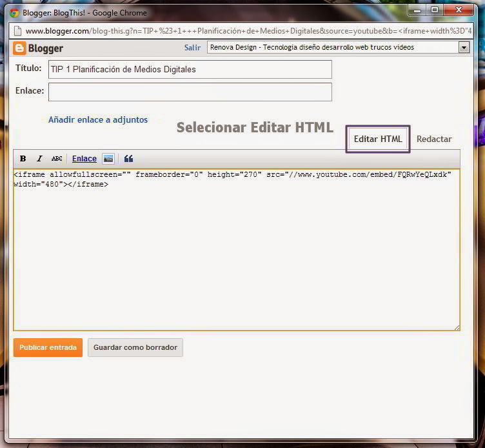
Task: Save post with Guardar como borrador
Action: [x=135, y=347]
